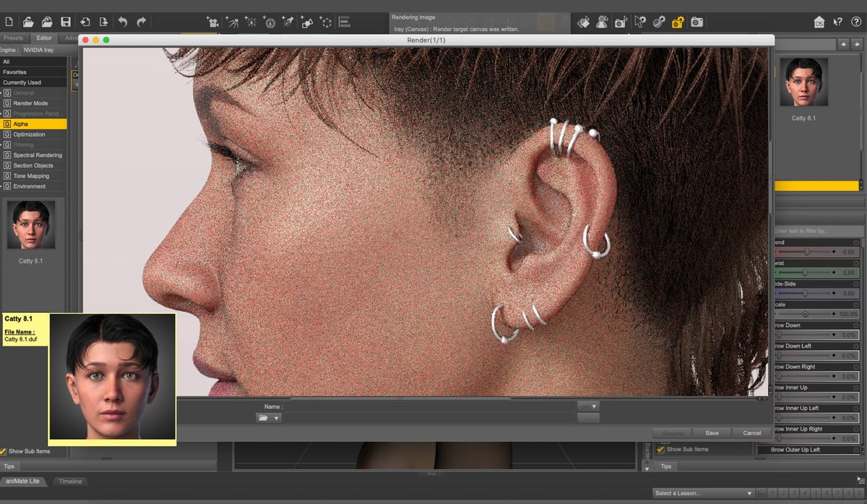
Task: Select the Section Objects group
Action: [x=34, y=165]
